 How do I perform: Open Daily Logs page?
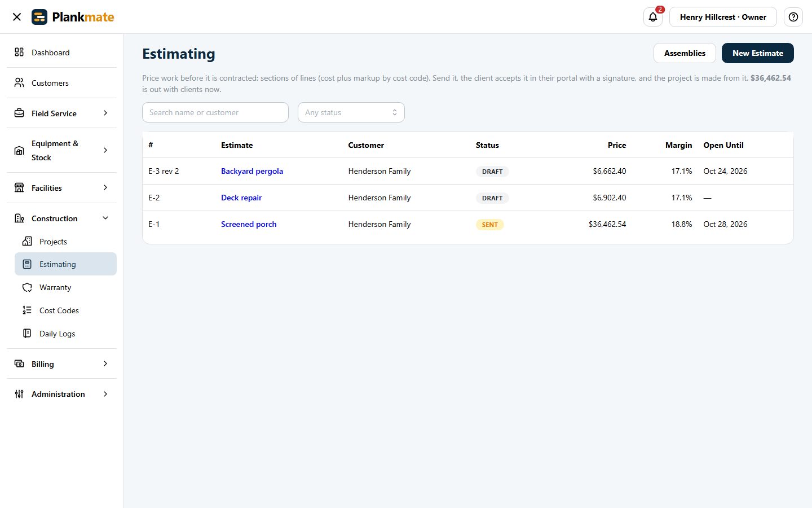65,334
